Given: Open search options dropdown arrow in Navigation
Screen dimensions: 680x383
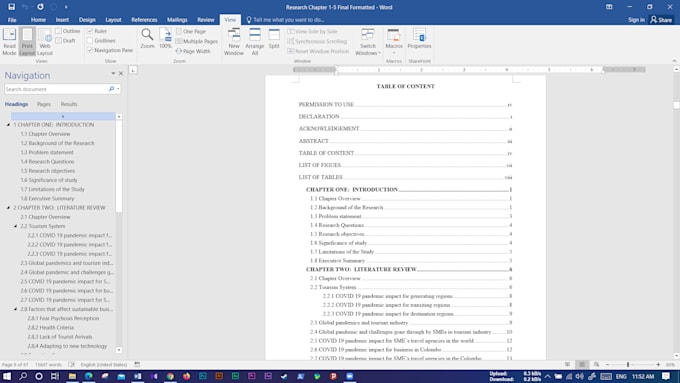Looking at the screenshot, I should (x=118, y=89).
